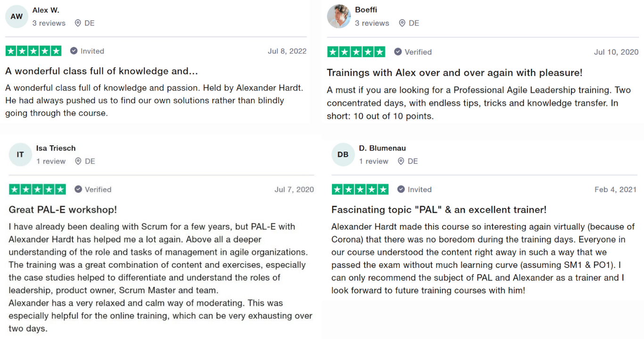Click D. Blumenau's DB avatar
Screen dimensions: 644x339
[x=343, y=154]
